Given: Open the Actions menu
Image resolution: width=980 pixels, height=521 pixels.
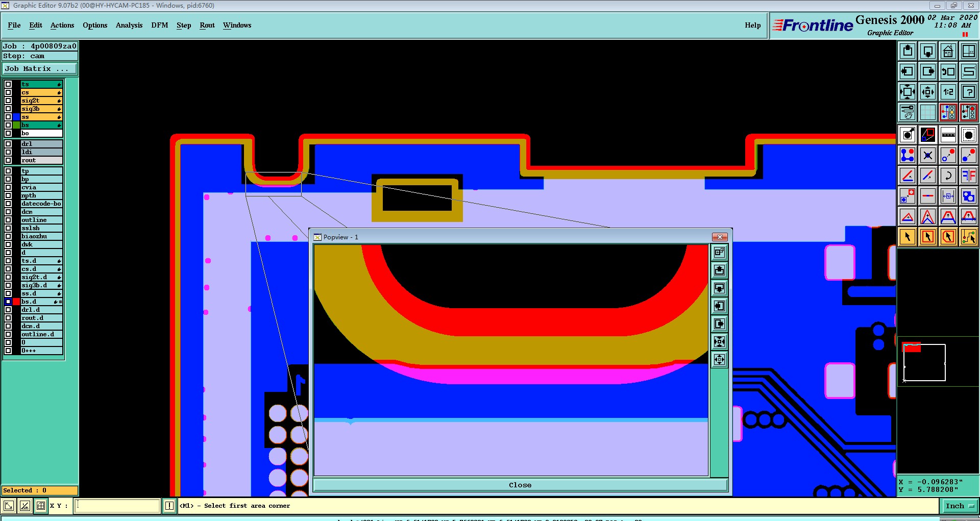Looking at the screenshot, I should (x=62, y=25).
